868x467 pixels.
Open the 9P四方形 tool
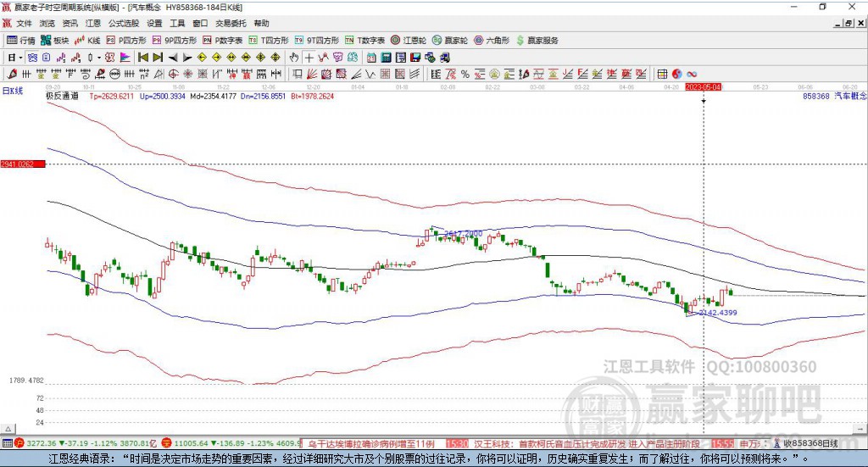[x=175, y=41]
